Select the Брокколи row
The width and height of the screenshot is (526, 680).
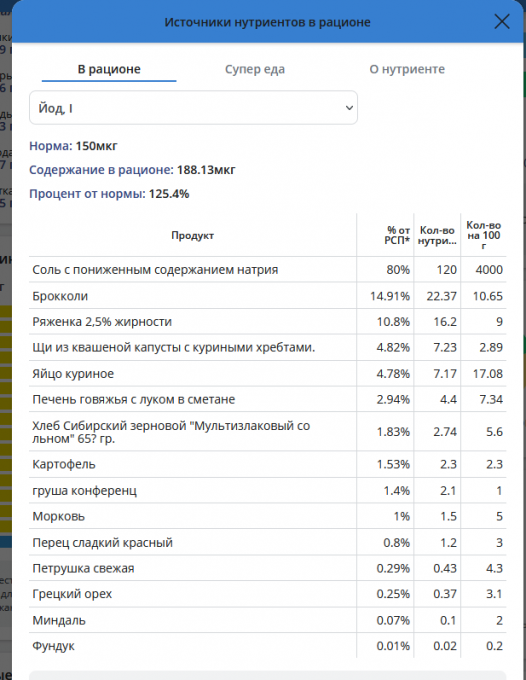[x=268, y=296]
